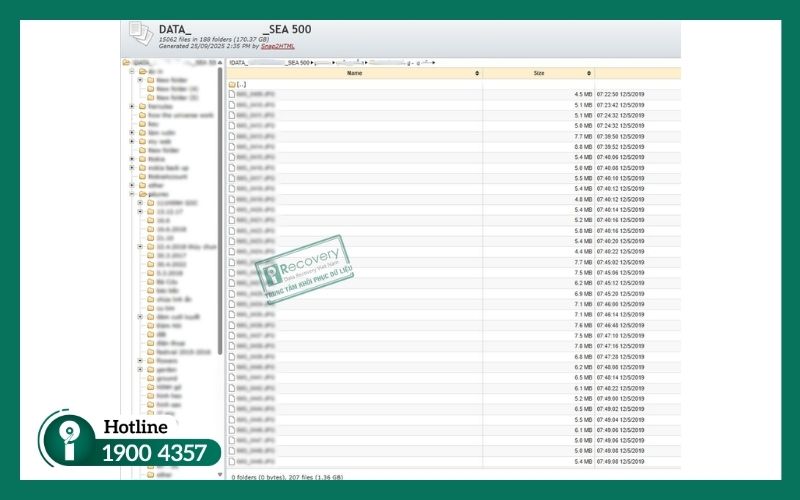Click the root DATA folder icon in the tree
The width and height of the screenshot is (800, 500).
tap(125, 62)
